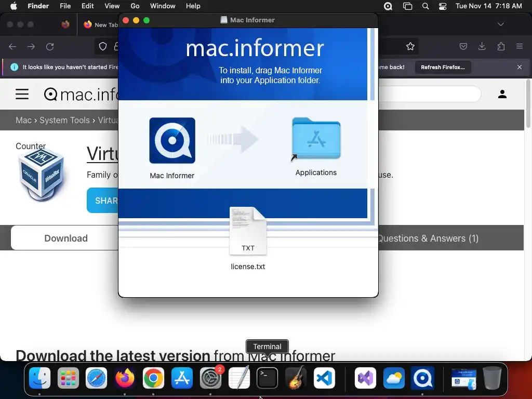
Task: Select the license.txt file icon
Action: (248, 231)
